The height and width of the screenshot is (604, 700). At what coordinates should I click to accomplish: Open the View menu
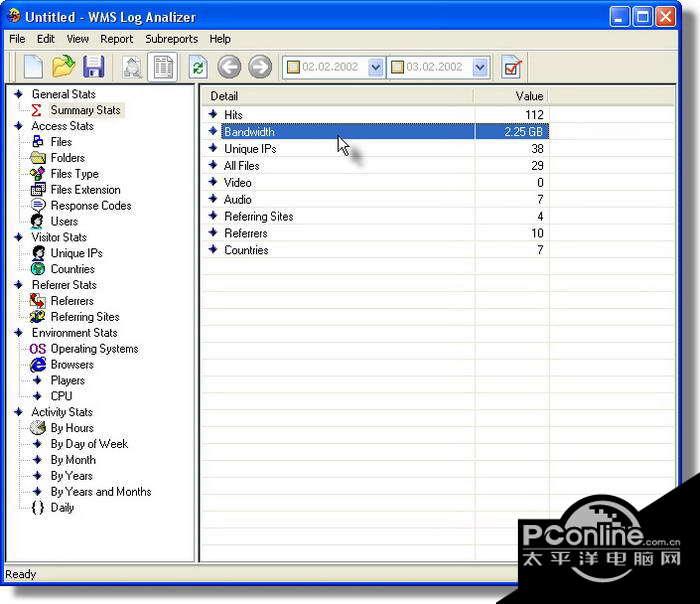click(x=78, y=39)
